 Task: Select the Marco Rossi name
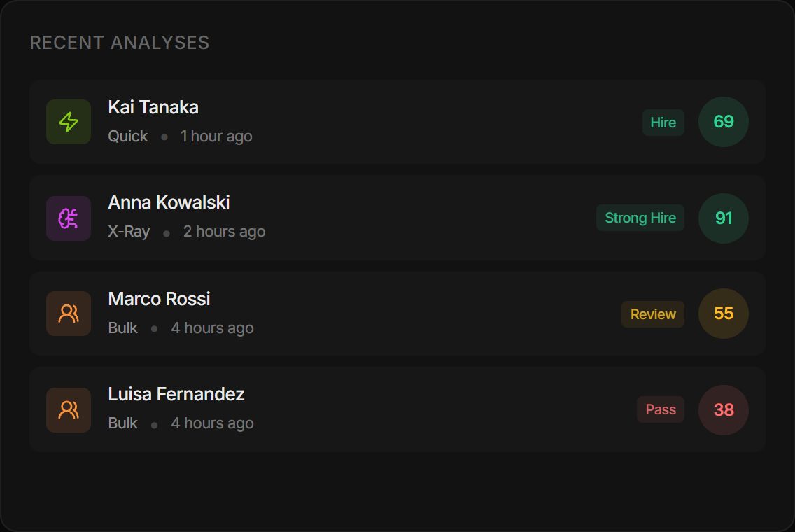pyautogui.click(x=159, y=299)
